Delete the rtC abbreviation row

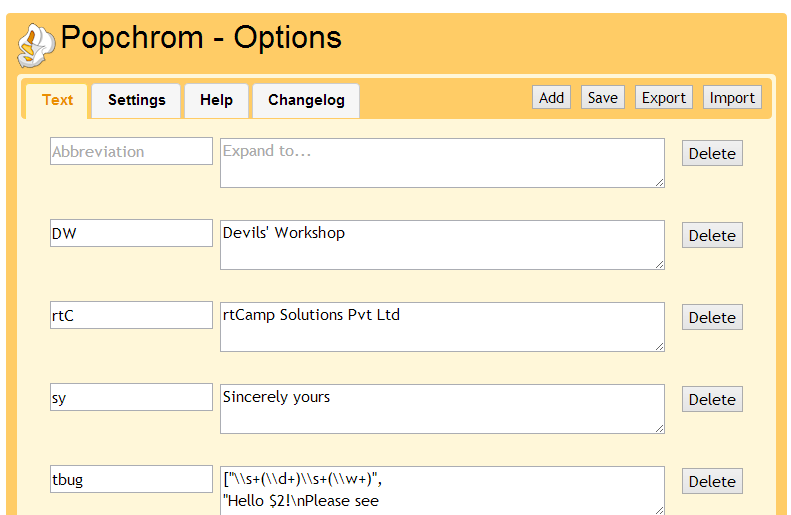pos(712,317)
